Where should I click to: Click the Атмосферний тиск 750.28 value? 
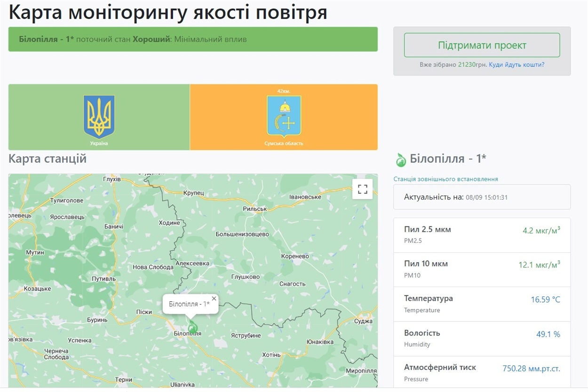pyautogui.click(x=532, y=368)
